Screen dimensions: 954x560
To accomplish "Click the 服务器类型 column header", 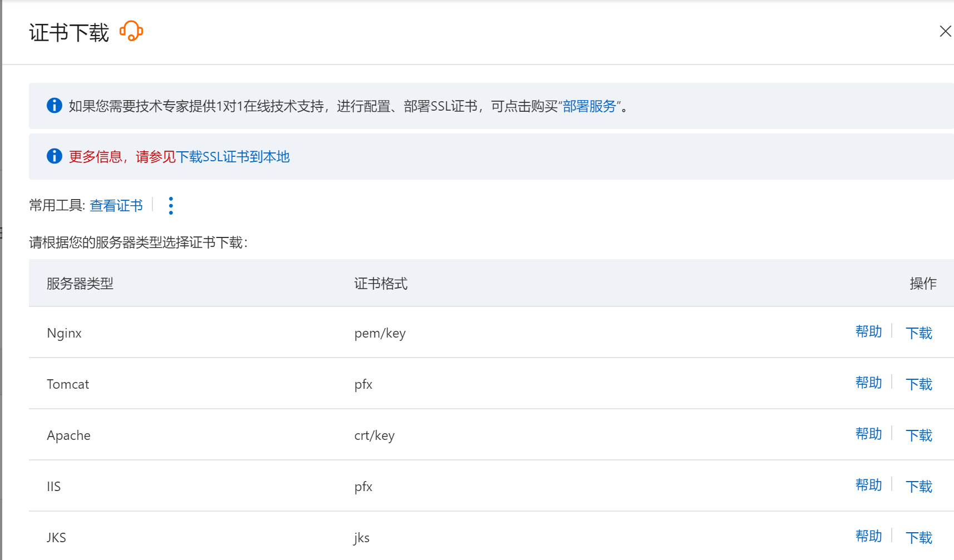I will point(80,284).
